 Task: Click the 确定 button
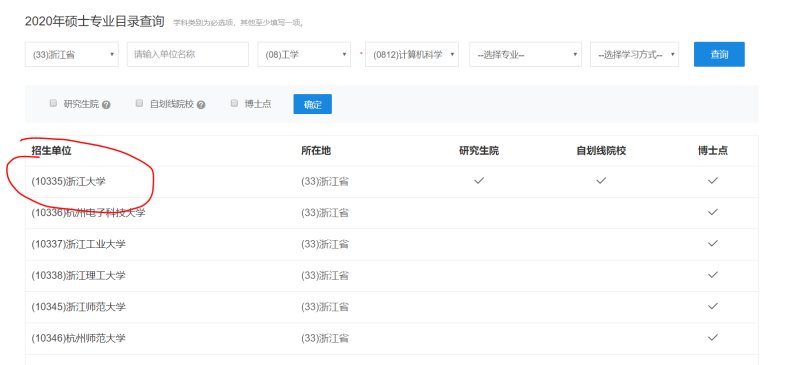pos(313,104)
